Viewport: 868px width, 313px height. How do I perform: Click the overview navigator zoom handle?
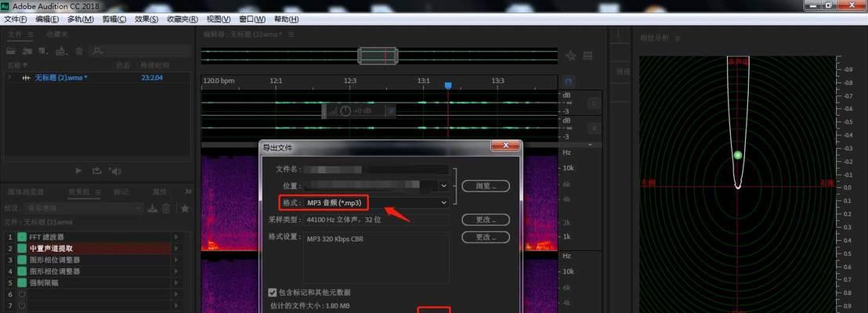click(x=378, y=56)
